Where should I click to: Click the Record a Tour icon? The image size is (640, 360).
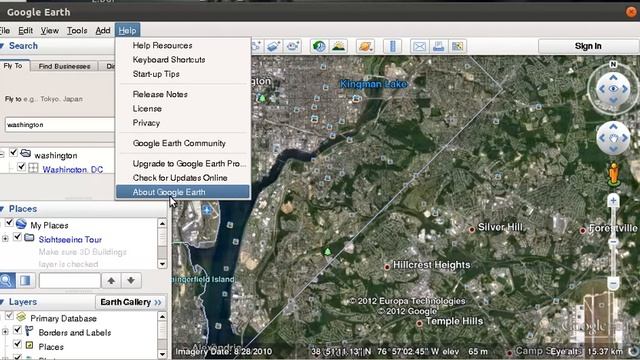(x=292, y=46)
